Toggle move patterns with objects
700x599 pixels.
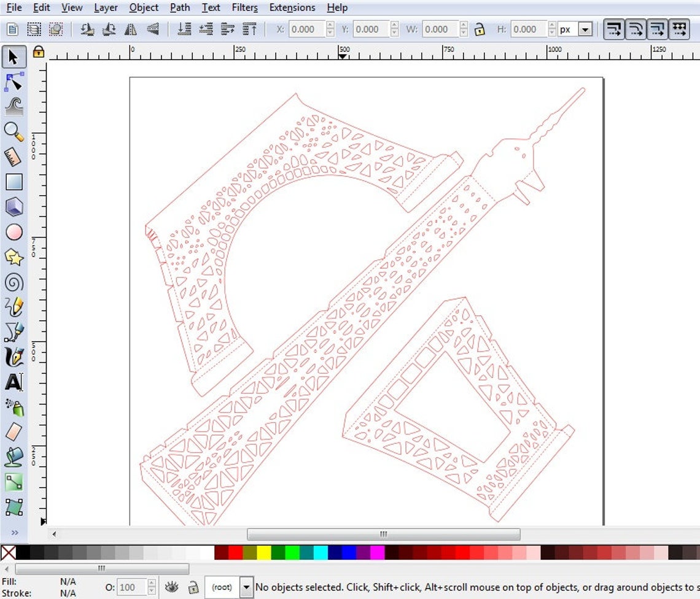(x=680, y=29)
